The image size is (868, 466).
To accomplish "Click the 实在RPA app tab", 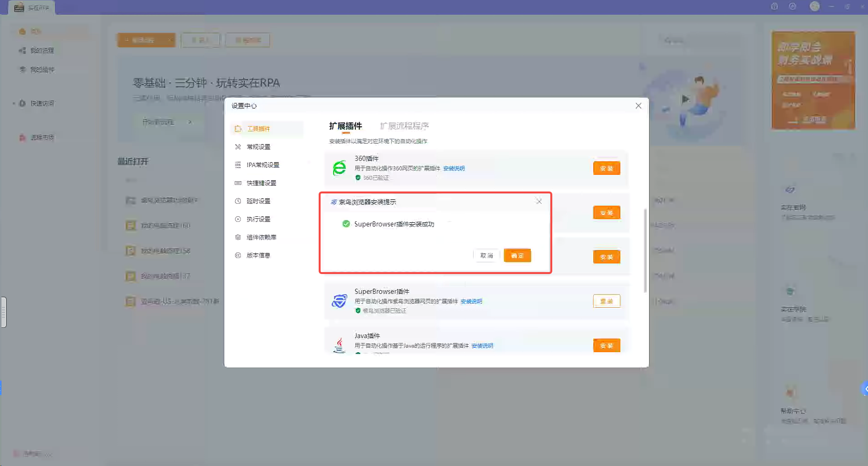I will 32,7.
